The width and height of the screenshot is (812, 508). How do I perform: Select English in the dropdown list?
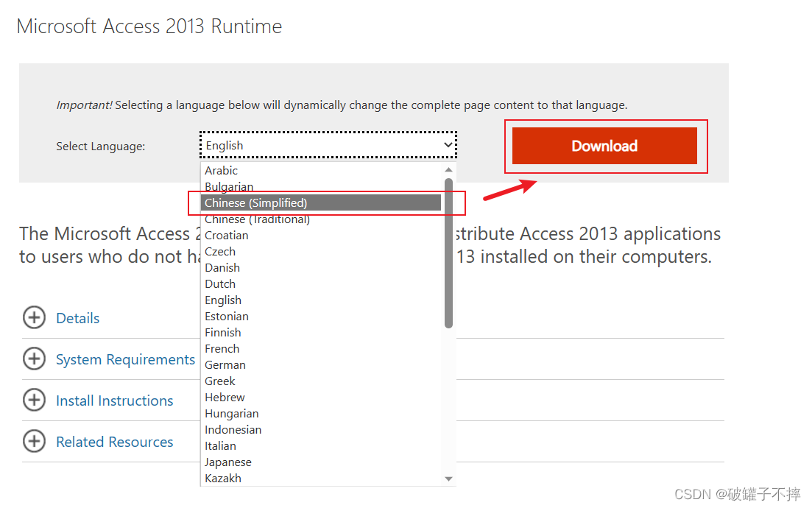[x=321, y=300]
